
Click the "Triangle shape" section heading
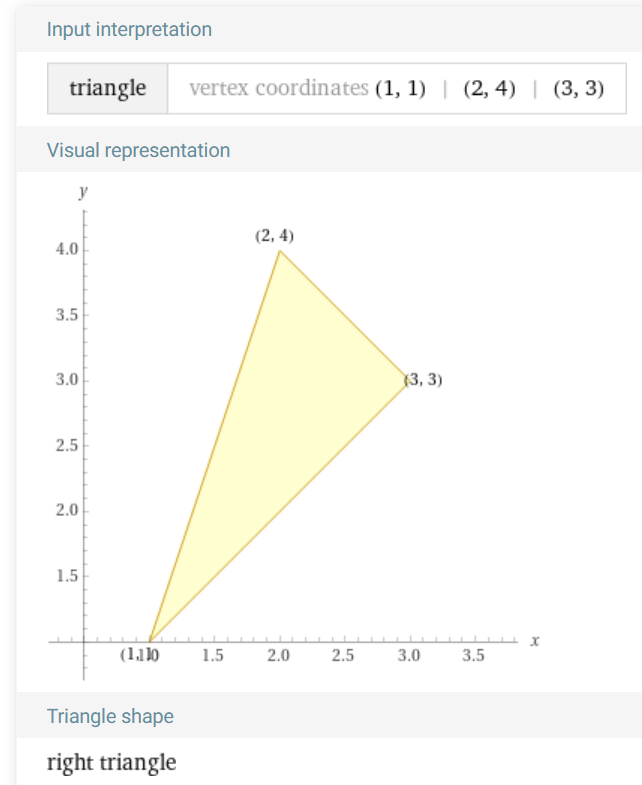pos(110,716)
